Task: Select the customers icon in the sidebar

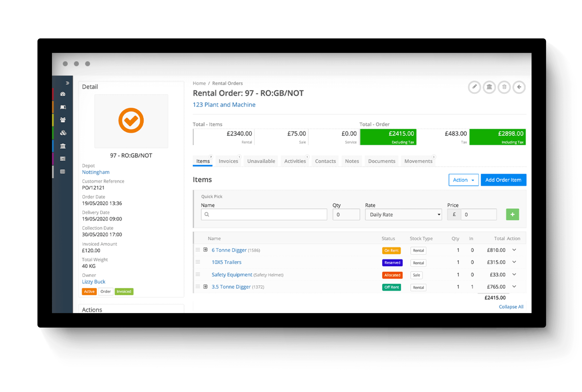Action: [x=63, y=120]
